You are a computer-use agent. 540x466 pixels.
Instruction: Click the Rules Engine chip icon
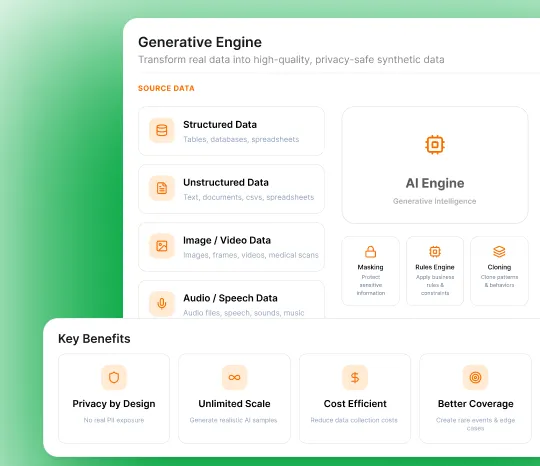coord(435,252)
